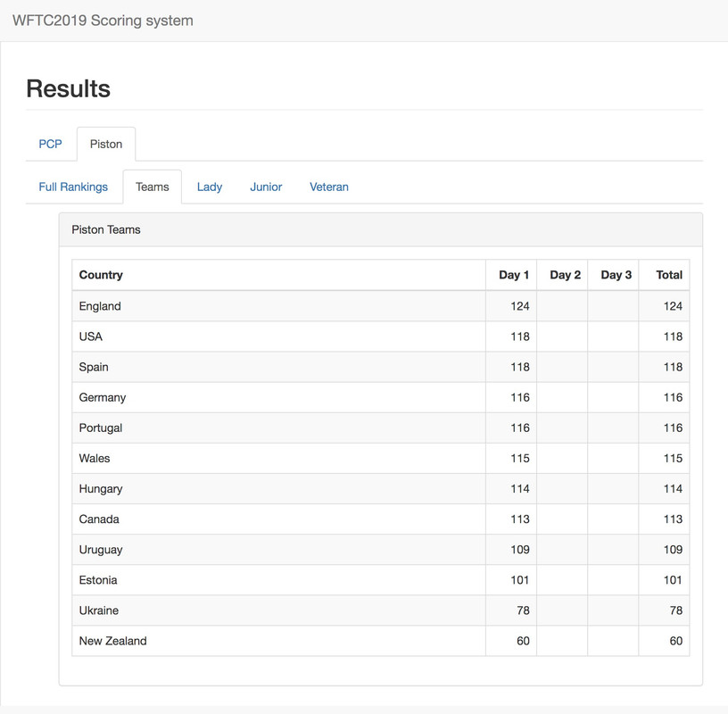Click the Piston Teams panel heading
This screenshot has width=728, height=714.
click(x=381, y=229)
